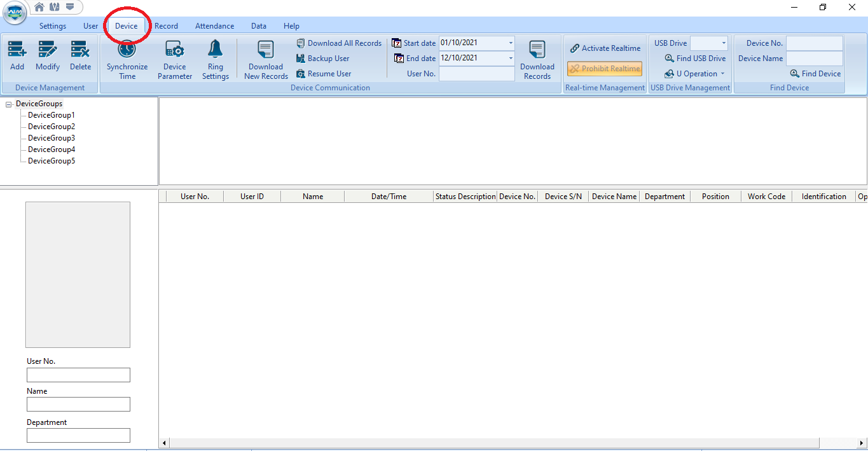Viewport: 868px width, 451px height.
Task: Click Download All Records
Action: tap(339, 43)
